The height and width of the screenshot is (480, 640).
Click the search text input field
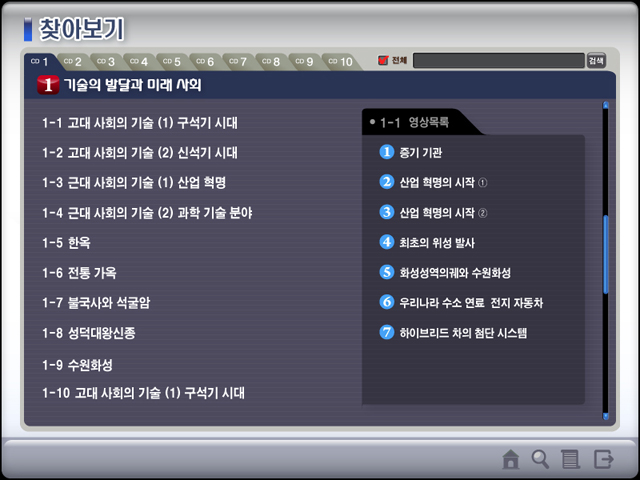[x=498, y=61]
